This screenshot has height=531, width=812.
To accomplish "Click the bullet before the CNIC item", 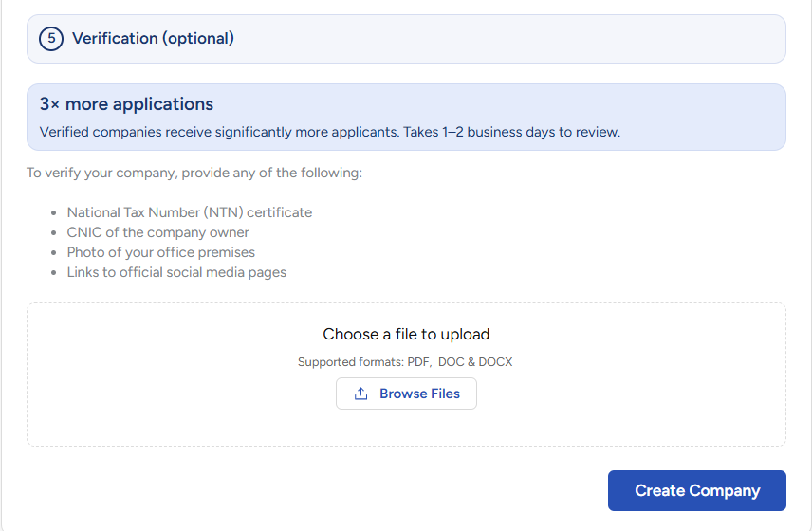I will (x=52, y=233).
